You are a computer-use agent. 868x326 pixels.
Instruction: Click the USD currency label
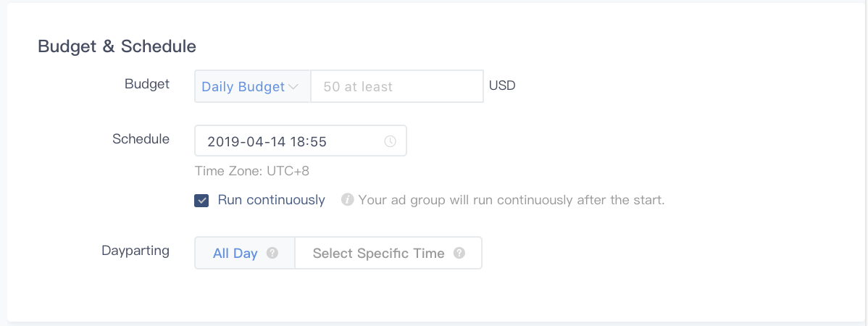tap(502, 86)
